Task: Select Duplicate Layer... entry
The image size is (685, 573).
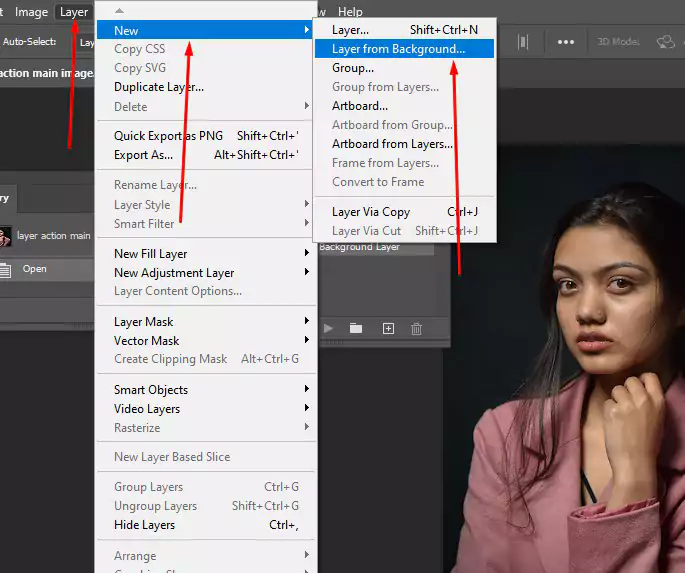Action: pyautogui.click(x=204, y=87)
